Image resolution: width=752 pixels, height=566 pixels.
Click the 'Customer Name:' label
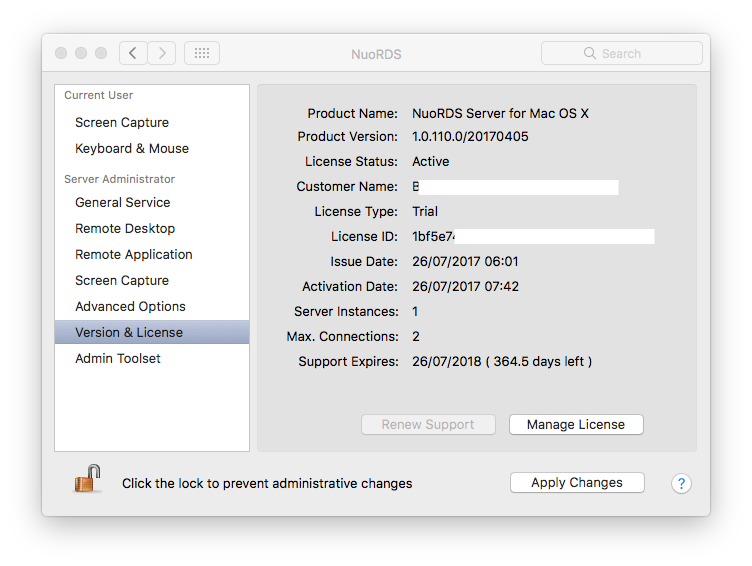347,187
